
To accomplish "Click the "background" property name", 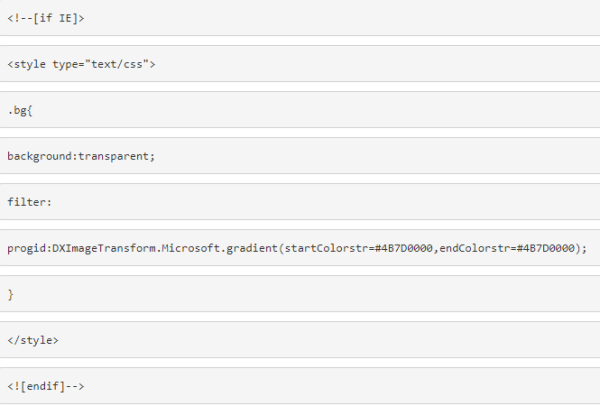I will pos(41,156).
